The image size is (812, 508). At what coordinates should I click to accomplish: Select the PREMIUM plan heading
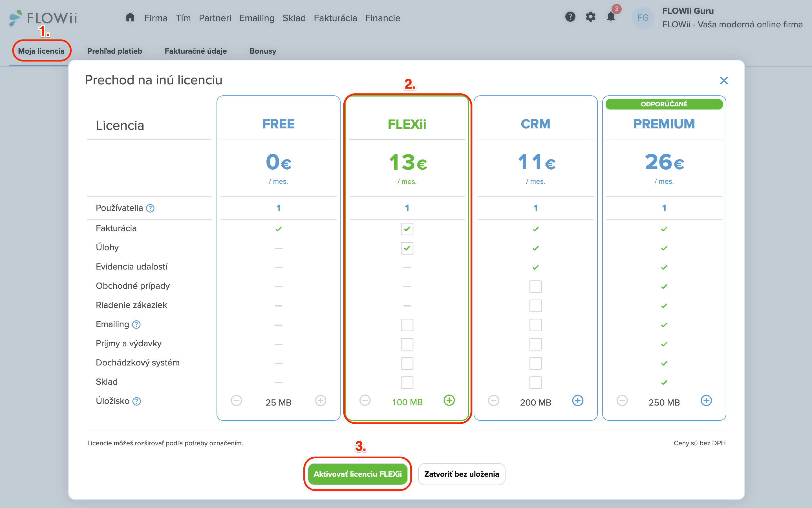pos(664,124)
